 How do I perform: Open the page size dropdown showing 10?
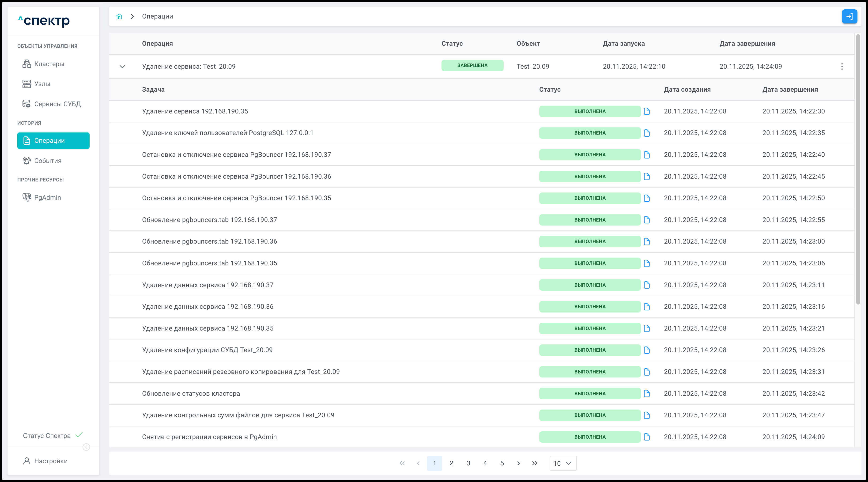tap(563, 463)
